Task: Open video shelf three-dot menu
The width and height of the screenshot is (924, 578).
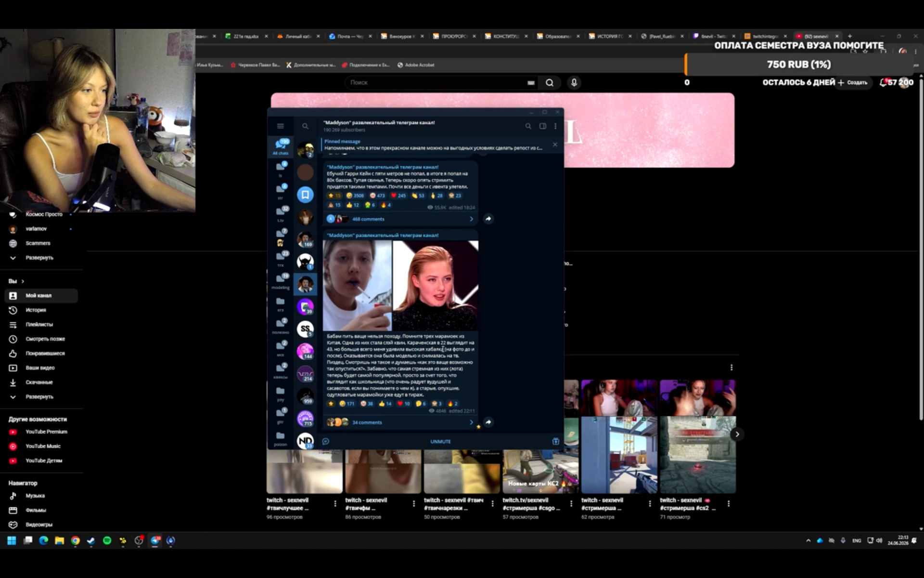Action: [731, 368]
